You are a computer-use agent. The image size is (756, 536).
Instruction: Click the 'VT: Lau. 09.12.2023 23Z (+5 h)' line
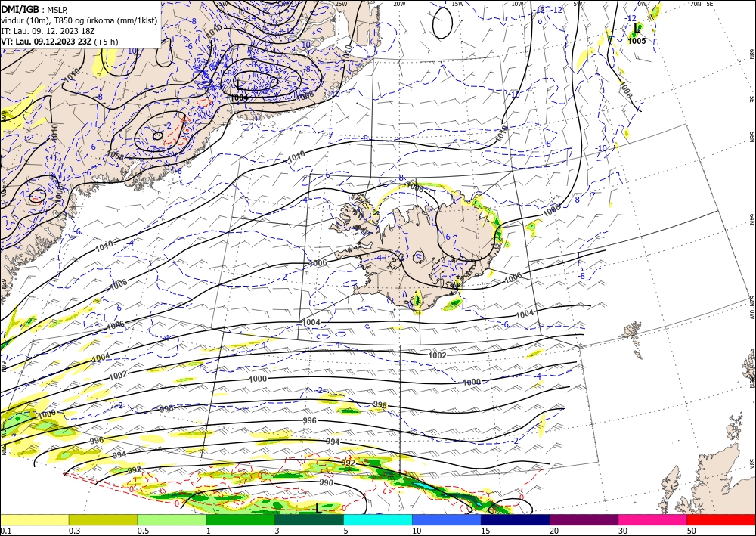(x=59, y=42)
